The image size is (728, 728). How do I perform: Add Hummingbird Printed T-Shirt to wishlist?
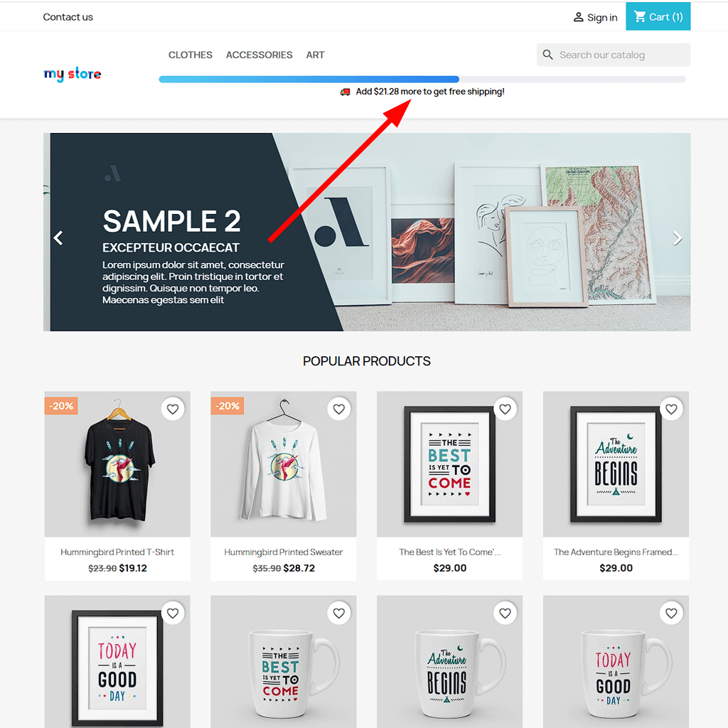173,409
